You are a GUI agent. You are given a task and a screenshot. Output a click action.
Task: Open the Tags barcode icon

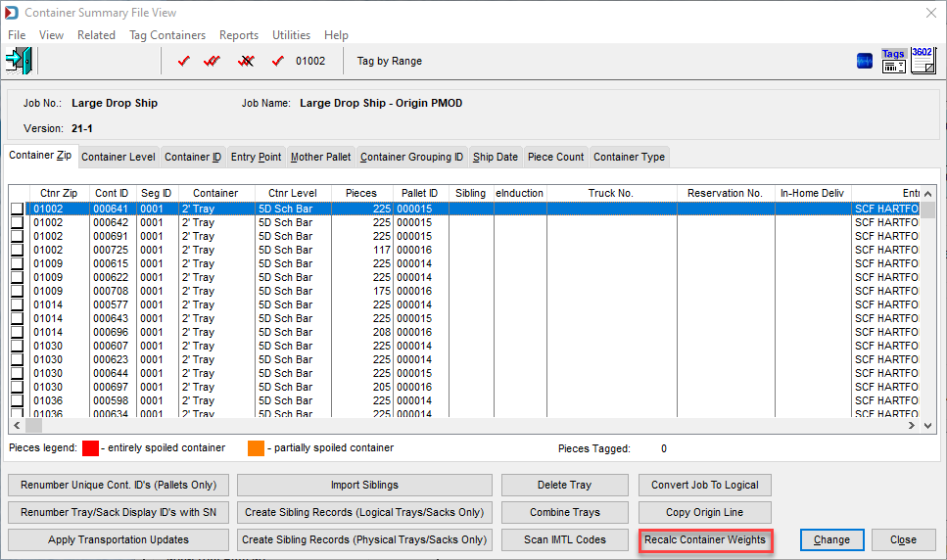click(x=893, y=61)
